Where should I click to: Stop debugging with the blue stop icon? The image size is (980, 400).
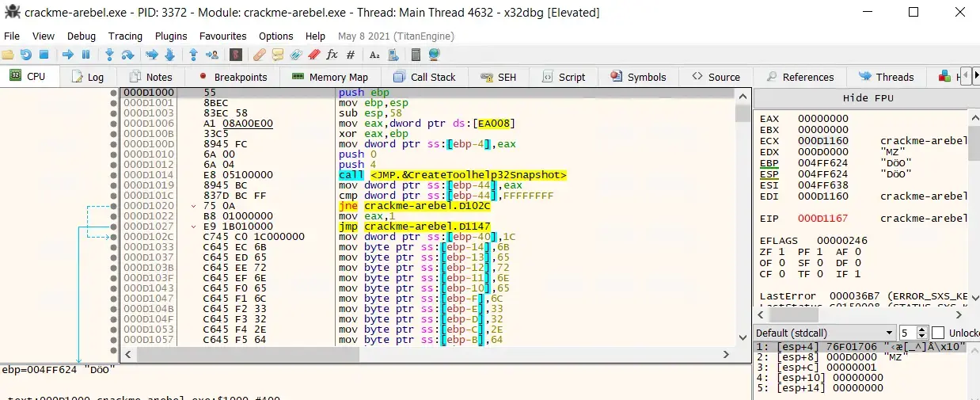tap(44, 55)
